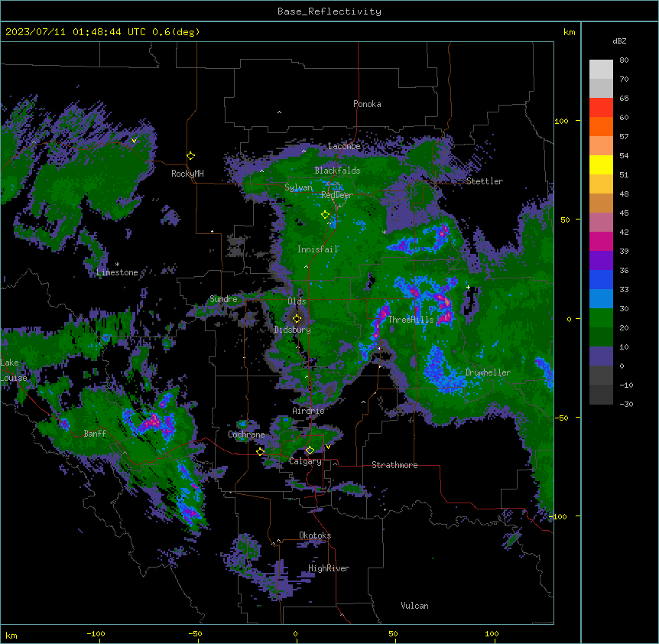Click the 100 tick on the bottom axis
This screenshot has width=659, height=644.
point(492,633)
